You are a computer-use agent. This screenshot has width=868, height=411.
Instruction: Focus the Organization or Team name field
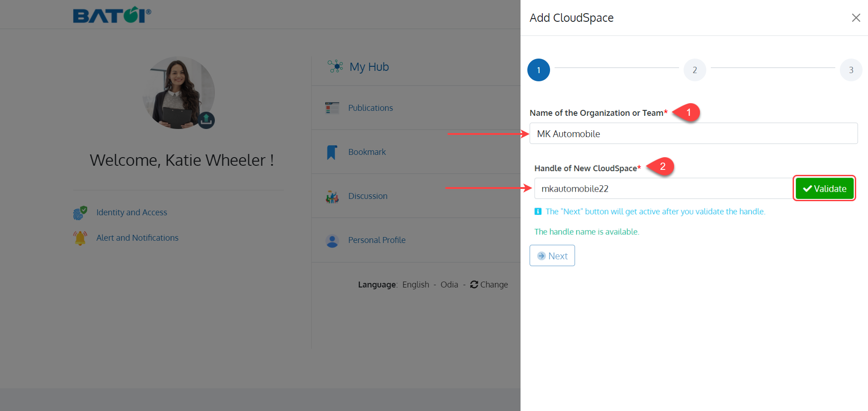[x=694, y=134]
